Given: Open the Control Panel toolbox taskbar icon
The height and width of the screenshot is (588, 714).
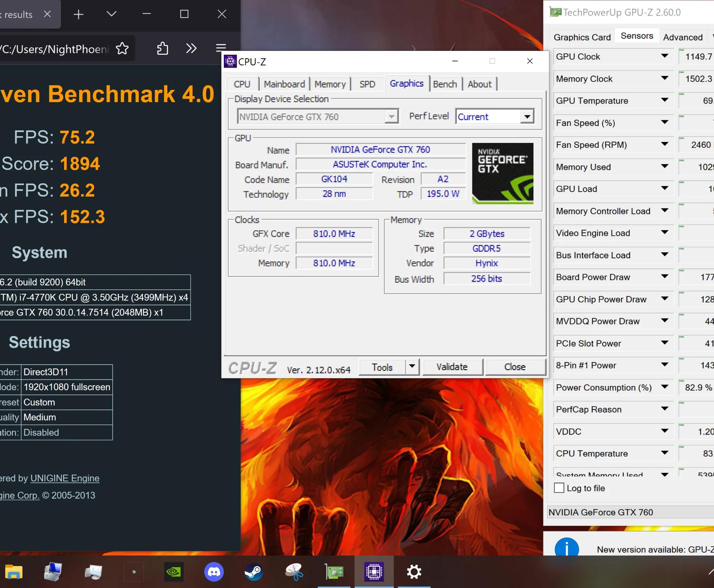Looking at the screenshot, I should pyautogui.click(x=53, y=572).
